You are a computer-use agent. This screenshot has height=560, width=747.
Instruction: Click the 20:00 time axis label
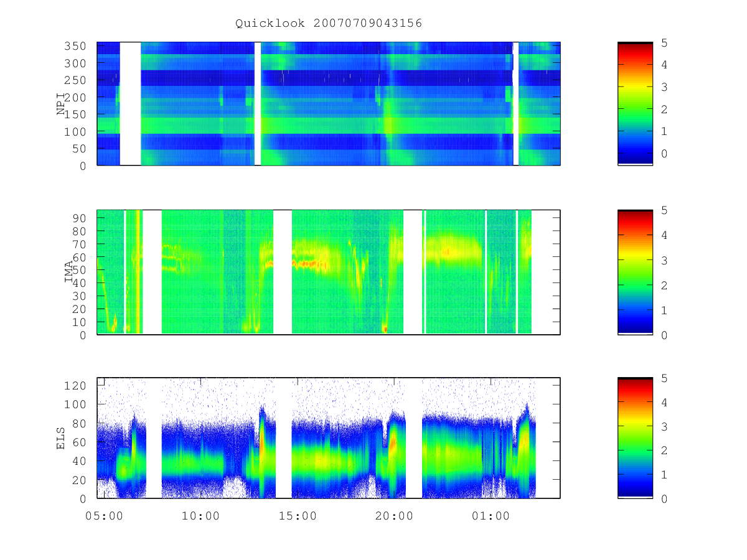click(394, 516)
